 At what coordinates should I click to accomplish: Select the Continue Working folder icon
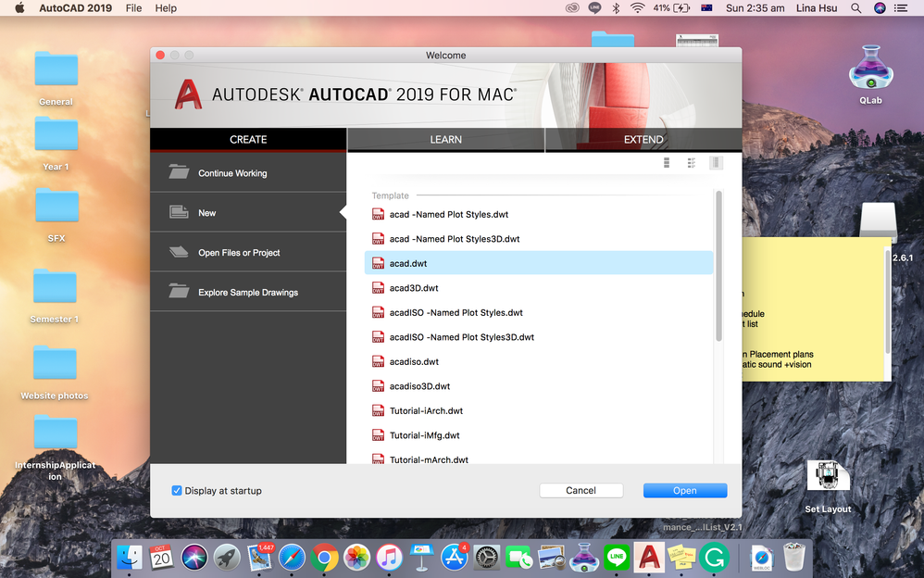(179, 172)
